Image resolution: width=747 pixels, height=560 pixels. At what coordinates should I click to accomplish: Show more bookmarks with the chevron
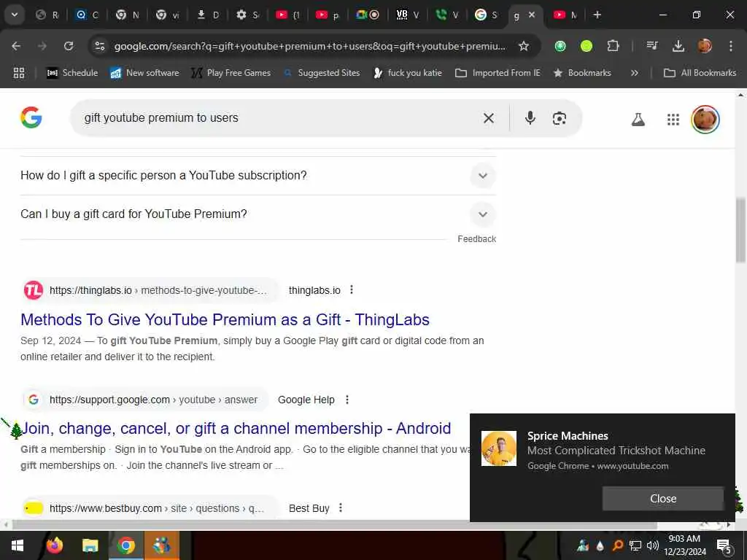[x=634, y=73]
